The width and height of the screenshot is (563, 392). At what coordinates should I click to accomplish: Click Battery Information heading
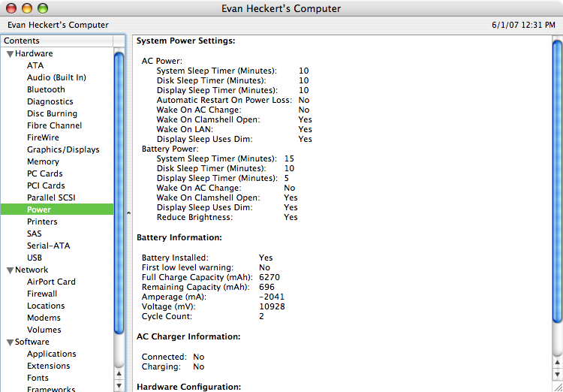tap(179, 237)
